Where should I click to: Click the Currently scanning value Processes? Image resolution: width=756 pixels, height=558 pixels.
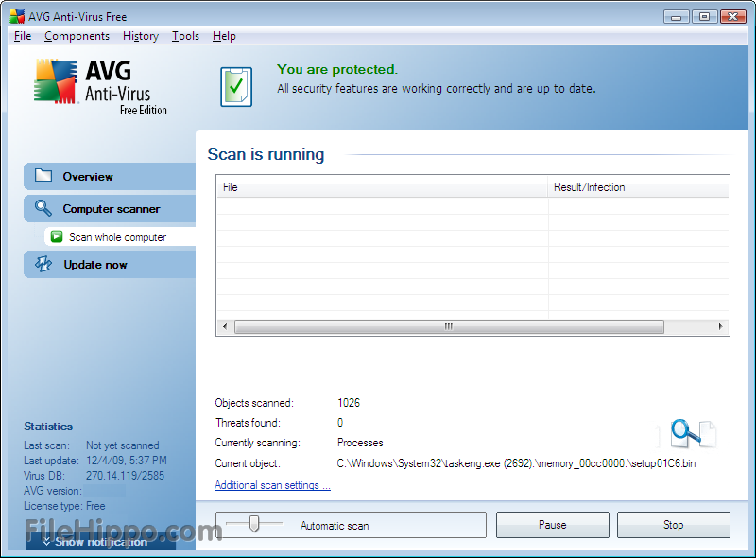(x=360, y=443)
